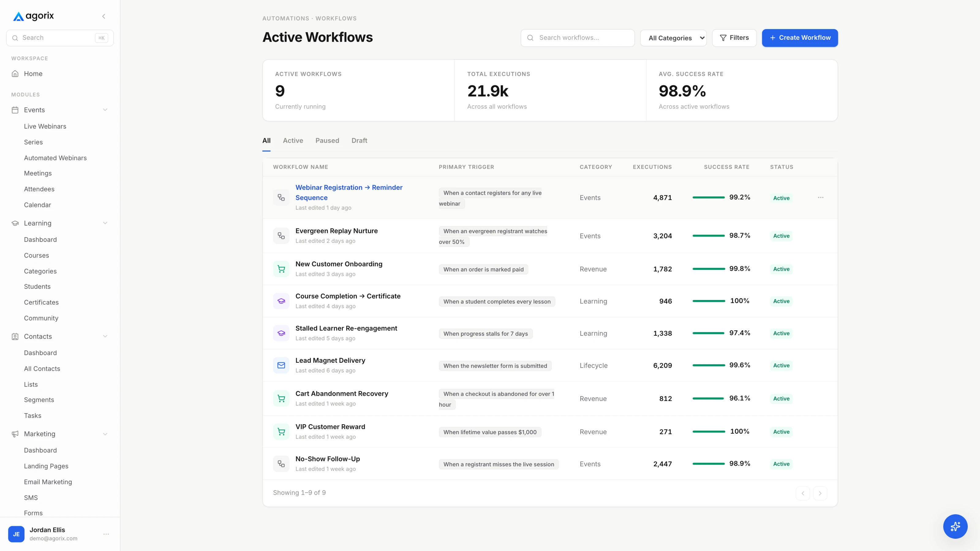Click the Learning graduation cap icon

15,223
